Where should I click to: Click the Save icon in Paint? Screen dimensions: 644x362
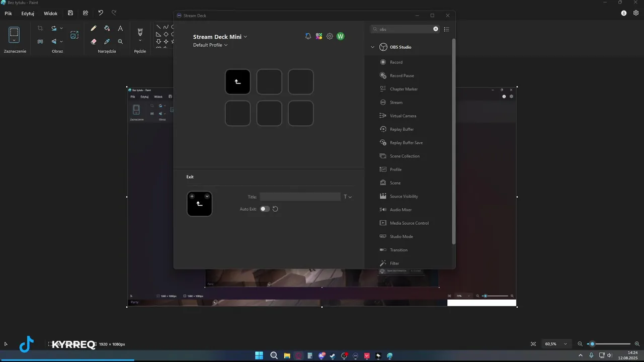tap(70, 13)
